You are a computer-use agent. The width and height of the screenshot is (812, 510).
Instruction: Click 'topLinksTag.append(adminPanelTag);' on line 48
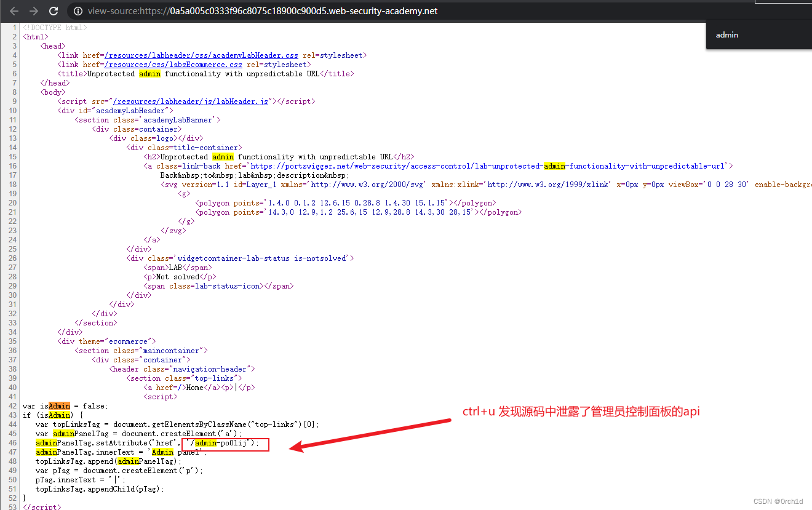coord(109,461)
